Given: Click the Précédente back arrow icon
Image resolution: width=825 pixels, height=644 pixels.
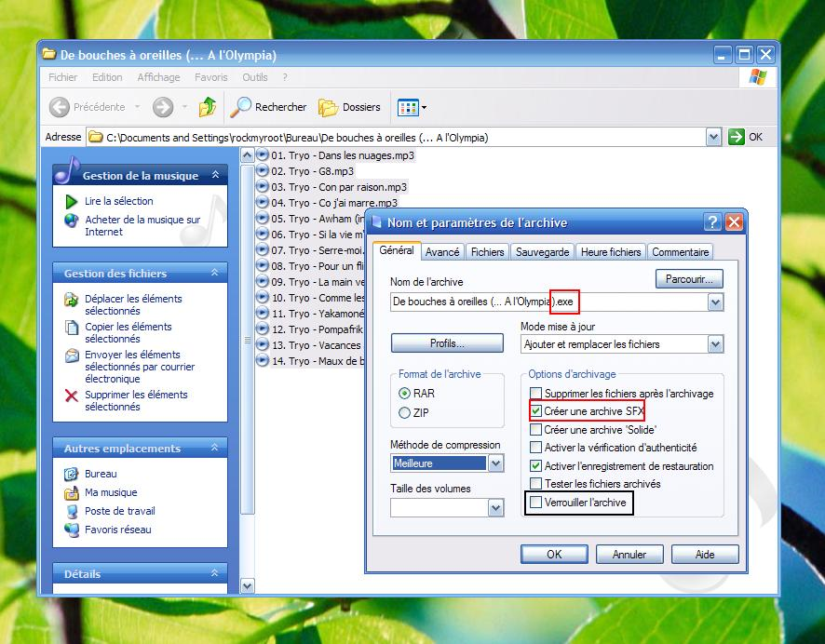Looking at the screenshot, I should (x=60, y=107).
